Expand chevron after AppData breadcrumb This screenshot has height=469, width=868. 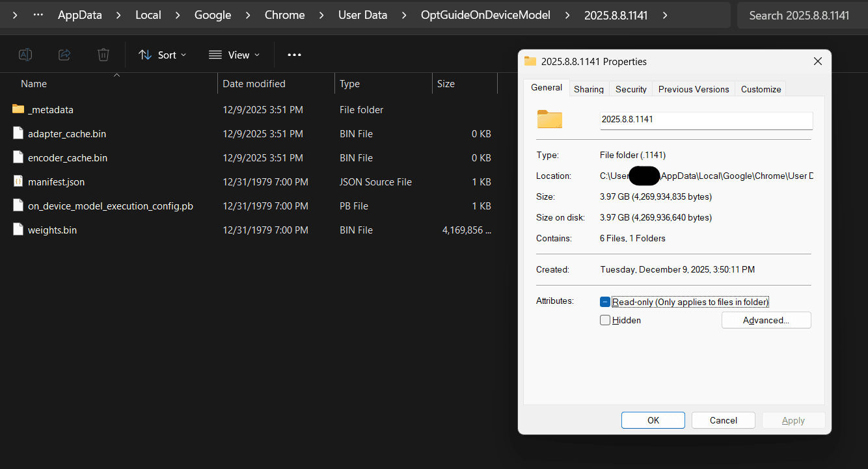coord(118,15)
